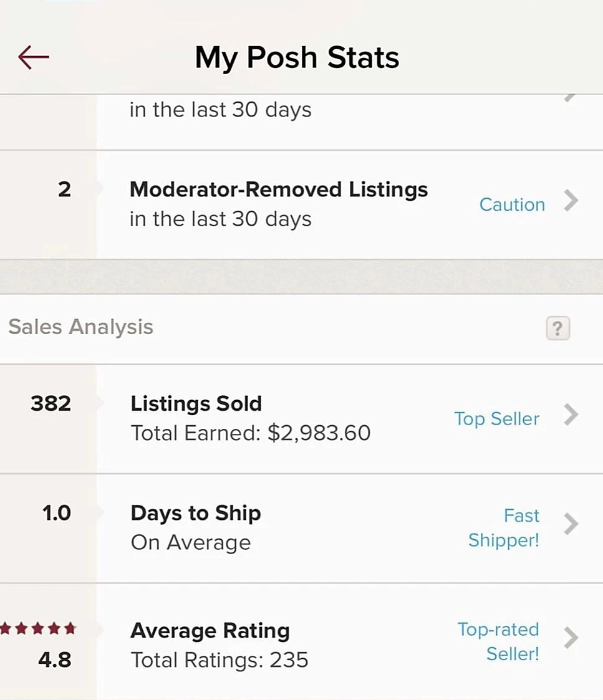Screen dimensions: 603x700
Task: Select the Sales Analysis section header
Action: point(81,327)
